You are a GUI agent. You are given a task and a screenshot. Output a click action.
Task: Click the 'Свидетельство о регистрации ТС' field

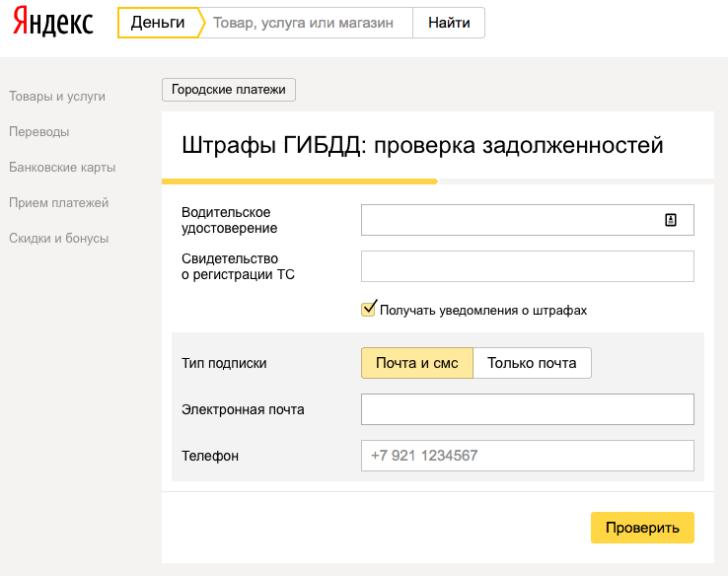(x=528, y=266)
